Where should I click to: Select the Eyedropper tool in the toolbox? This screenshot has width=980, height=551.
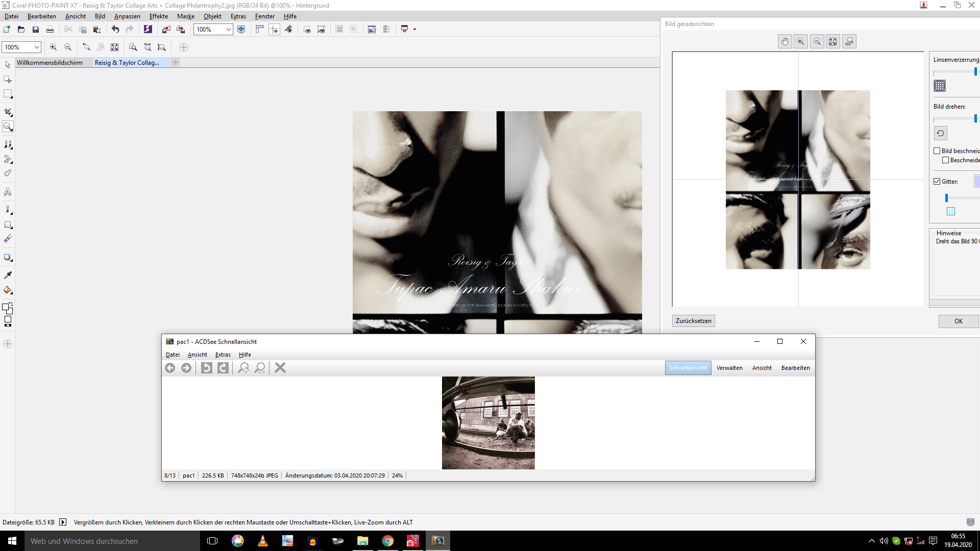(x=8, y=275)
